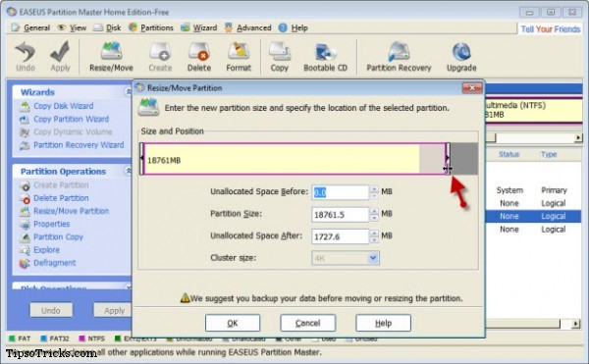Image resolution: width=589 pixels, height=364 pixels.
Task: Click the partition list bottom scroll arrow
Action: click(575, 324)
